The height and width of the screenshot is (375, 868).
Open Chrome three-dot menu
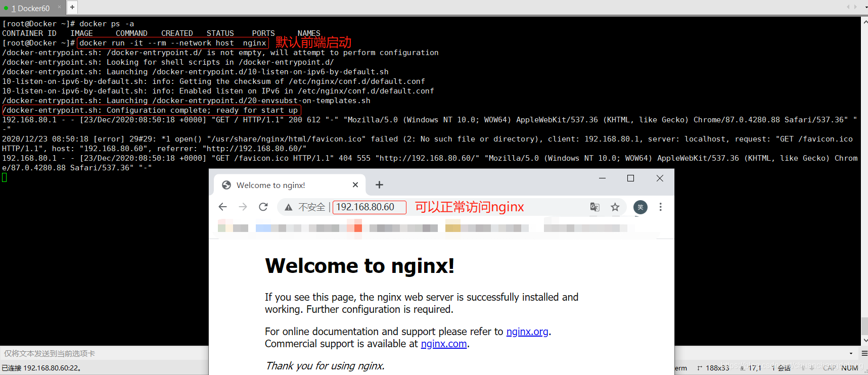(660, 207)
